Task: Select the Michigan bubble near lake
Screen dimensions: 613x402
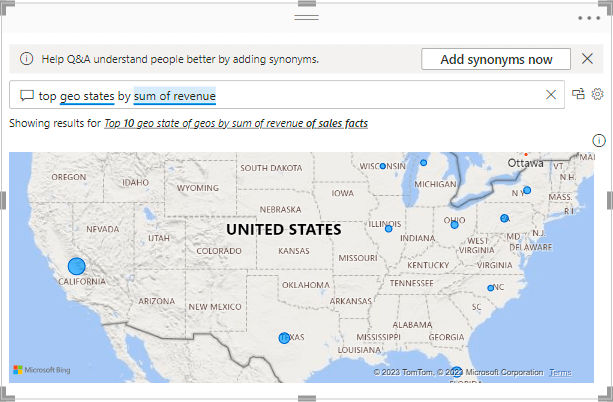Action: click(423, 163)
